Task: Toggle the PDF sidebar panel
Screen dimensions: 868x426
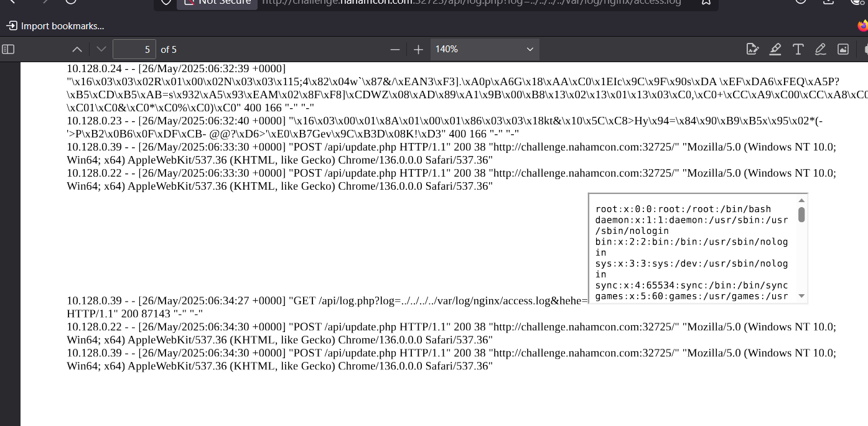Action: (x=8, y=49)
